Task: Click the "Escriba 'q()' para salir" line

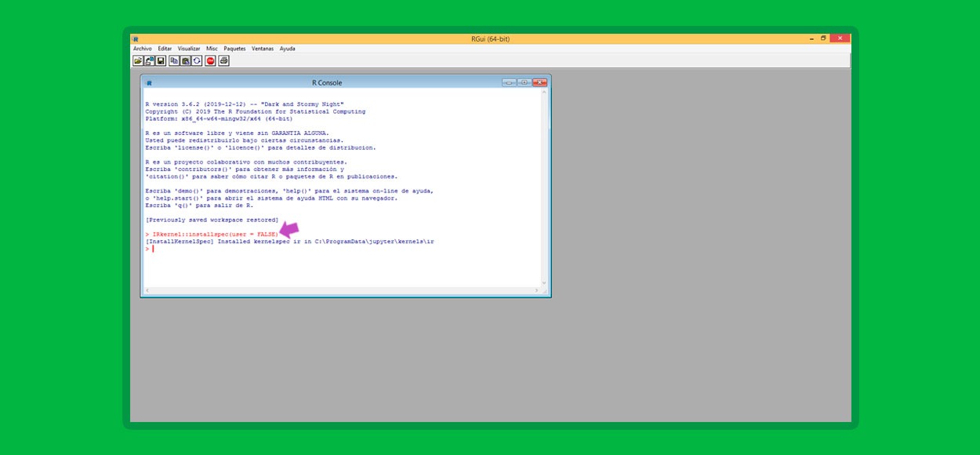Action: (x=198, y=206)
